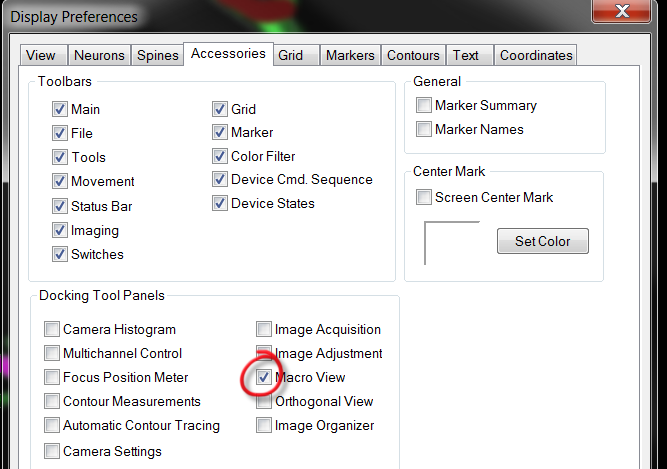Enable Screen Center Mark checkbox
Screen dimensions: 667x469
point(424,197)
